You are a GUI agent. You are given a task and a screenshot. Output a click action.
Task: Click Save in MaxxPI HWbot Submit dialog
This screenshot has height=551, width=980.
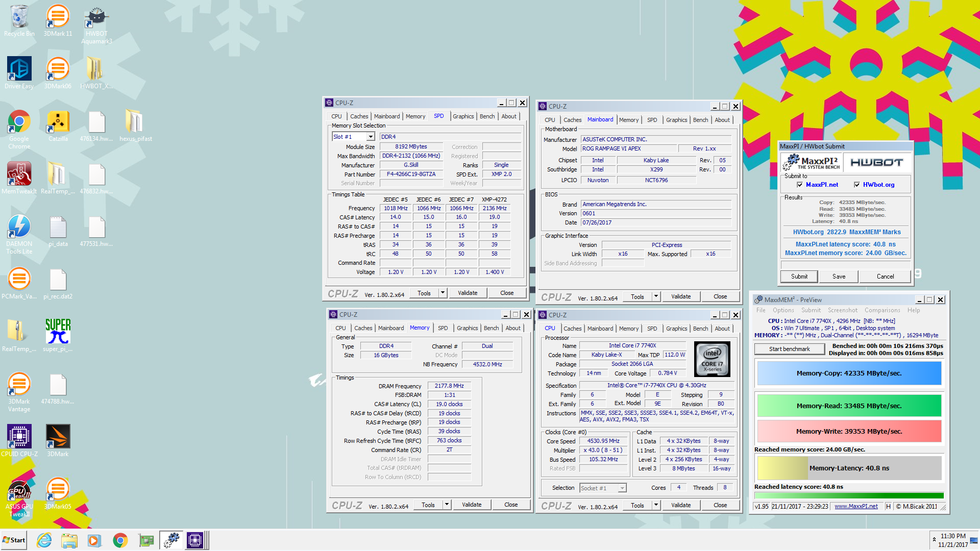coord(839,277)
